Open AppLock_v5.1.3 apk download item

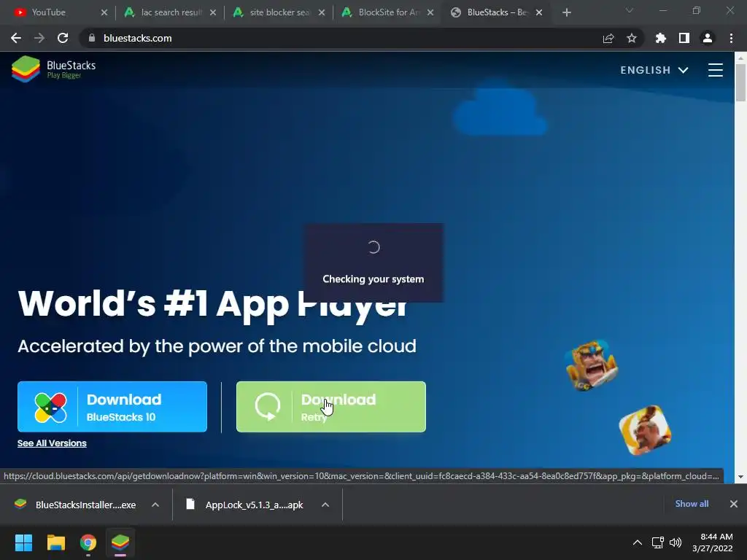click(x=245, y=505)
